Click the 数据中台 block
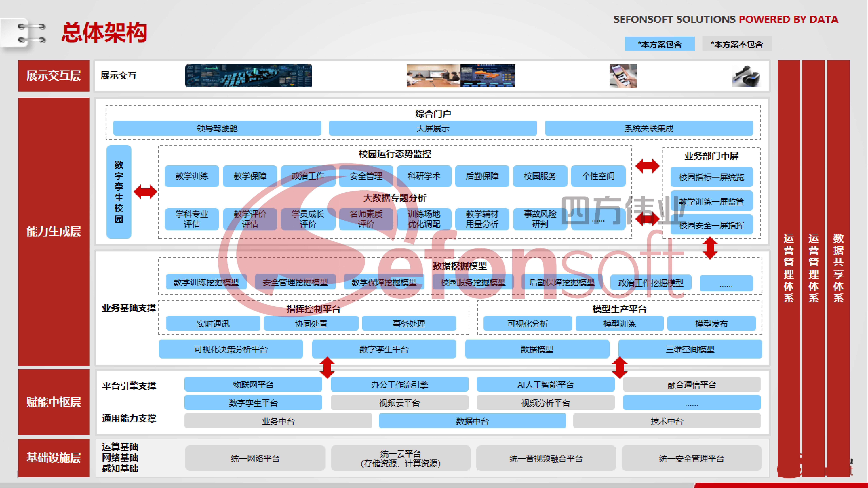Screen dimensions: 868x488 pyautogui.click(x=472, y=421)
